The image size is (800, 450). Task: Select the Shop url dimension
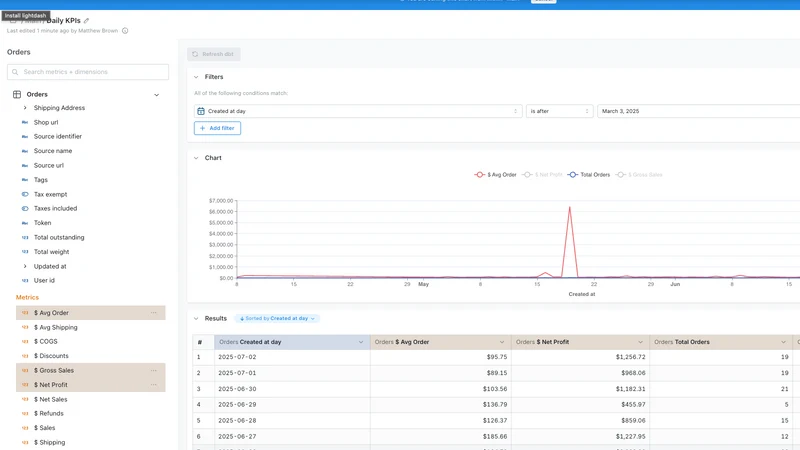pos(46,122)
